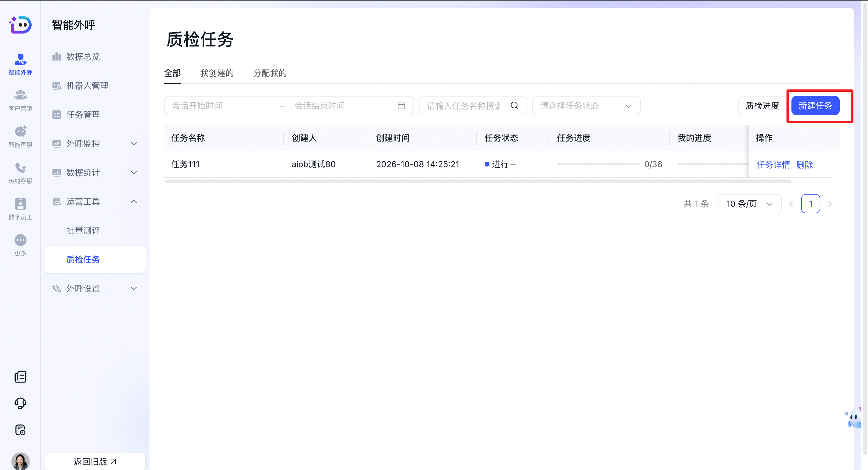Switch to 全部 tab
The height and width of the screenshot is (470, 868).
click(x=172, y=73)
